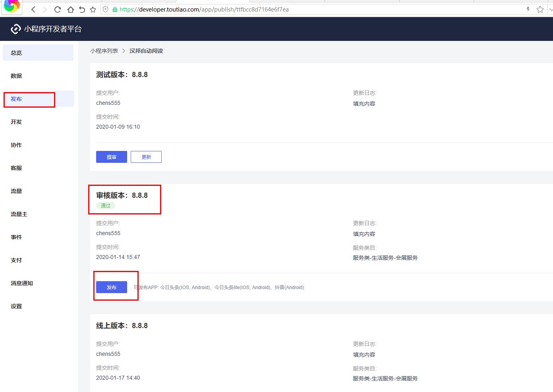Click the colorful browser logo icon
Viewport: 553px width, 392px height.
pyautogui.click(x=11, y=6)
